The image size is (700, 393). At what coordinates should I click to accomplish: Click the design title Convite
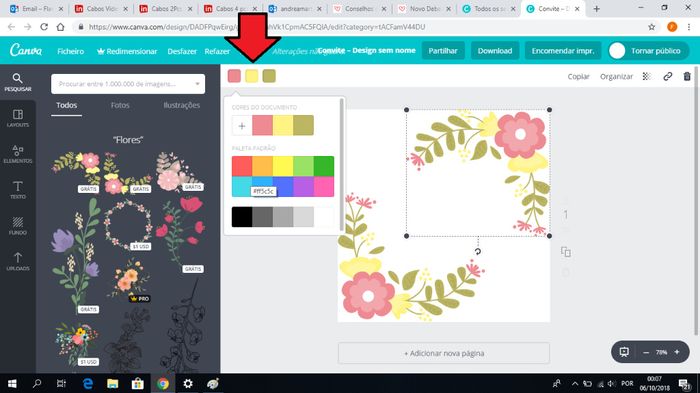(367, 50)
